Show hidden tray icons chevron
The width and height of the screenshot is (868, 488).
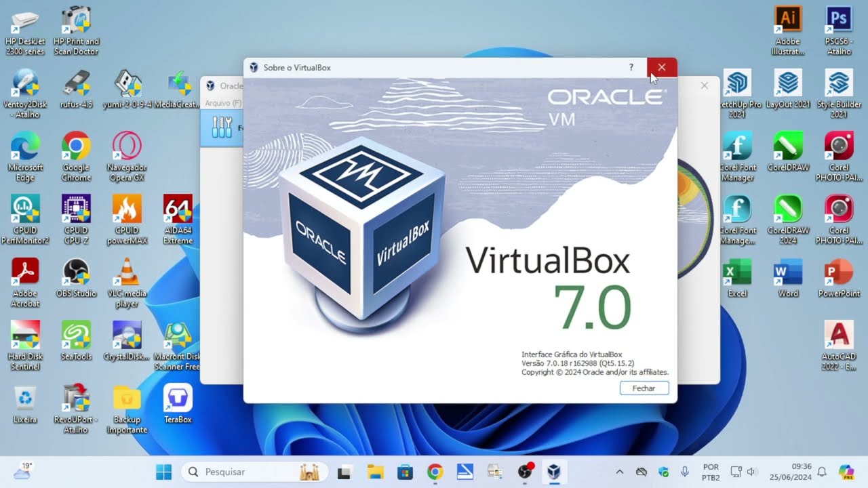619,472
